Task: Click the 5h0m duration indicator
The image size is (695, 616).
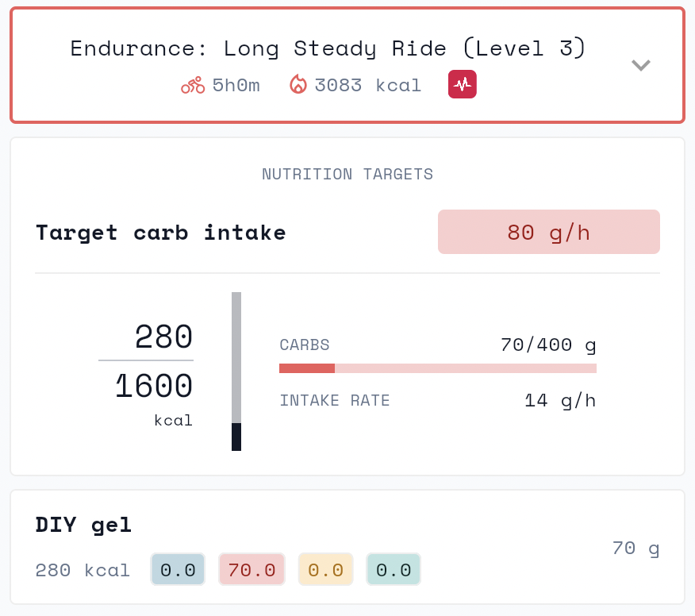Action: (230, 85)
